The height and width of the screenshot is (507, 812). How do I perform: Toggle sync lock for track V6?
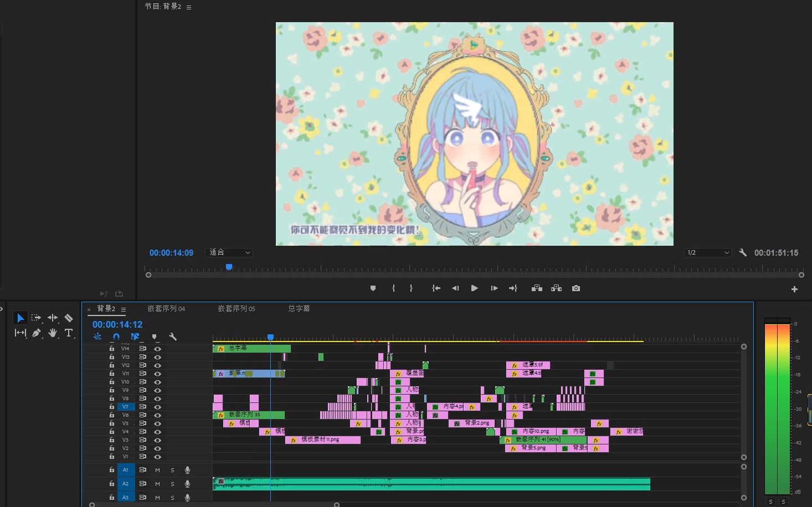click(x=142, y=415)
